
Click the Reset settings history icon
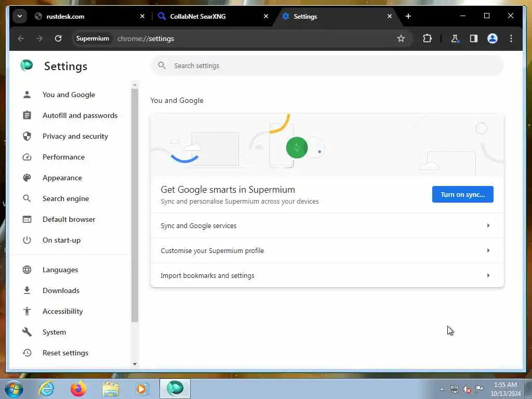(x=27, y=353)
